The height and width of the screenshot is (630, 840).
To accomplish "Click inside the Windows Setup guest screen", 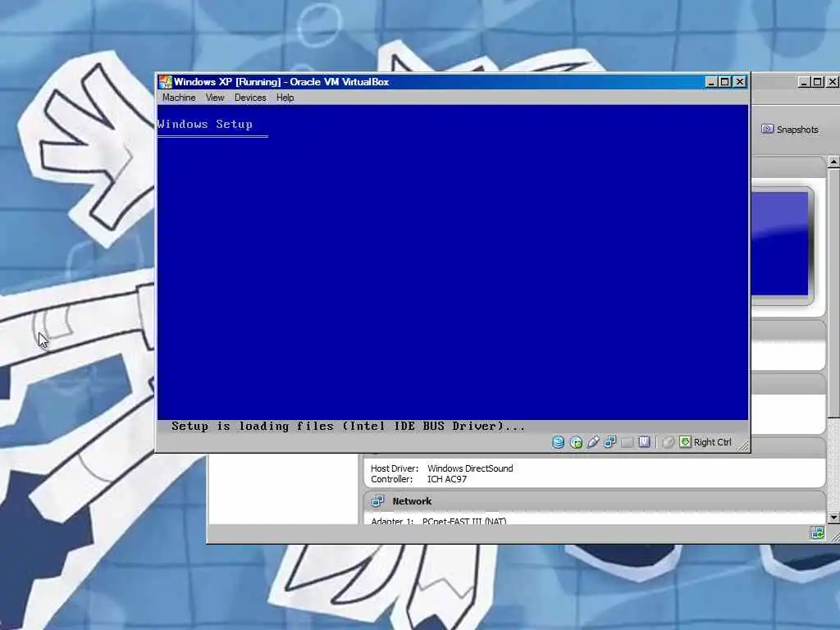I will pyautogui.click(x=453, y=262).
